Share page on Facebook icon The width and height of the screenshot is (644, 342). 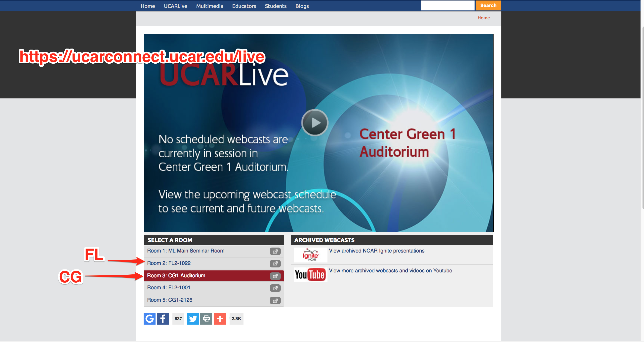(x=163, y=318)
